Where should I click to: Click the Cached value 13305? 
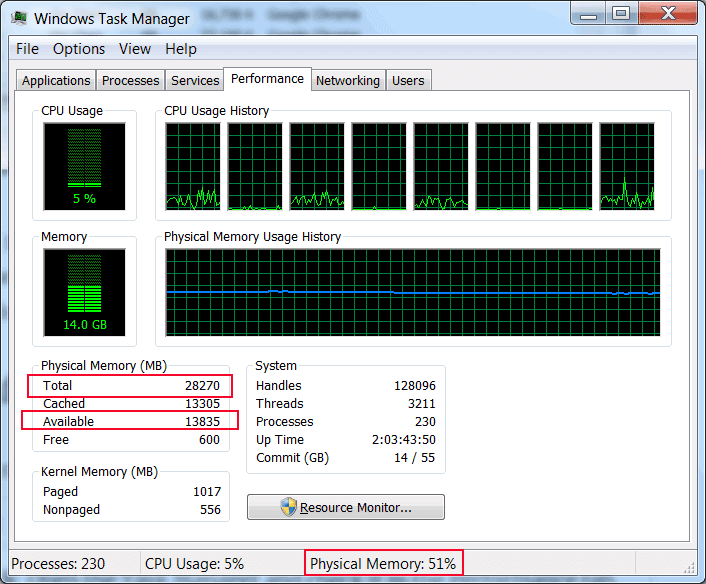point(202,404)
